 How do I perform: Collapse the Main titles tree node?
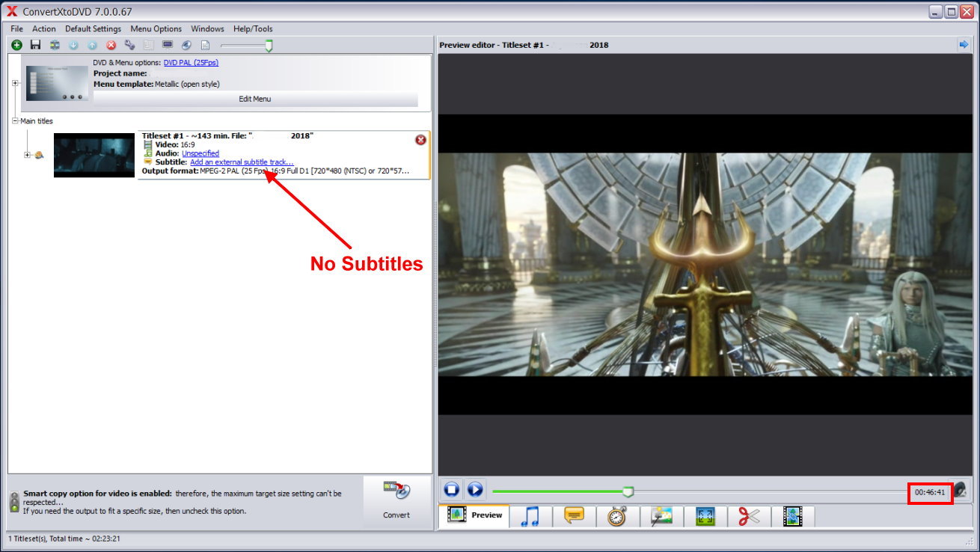pos(15,120)
